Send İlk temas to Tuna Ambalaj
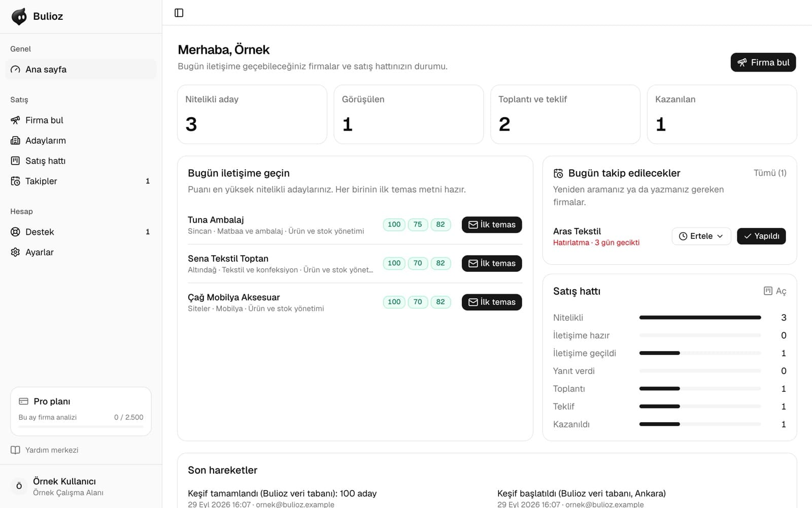Image resolution: width=812 pixels, height=508 pixels. point(492,225)
